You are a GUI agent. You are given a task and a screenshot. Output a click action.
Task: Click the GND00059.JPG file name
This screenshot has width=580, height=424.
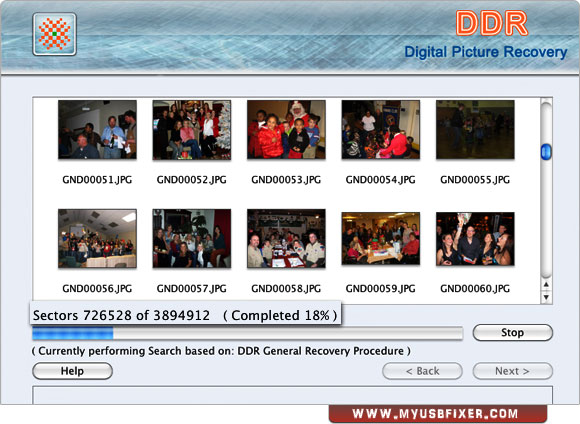click(381, 289)
